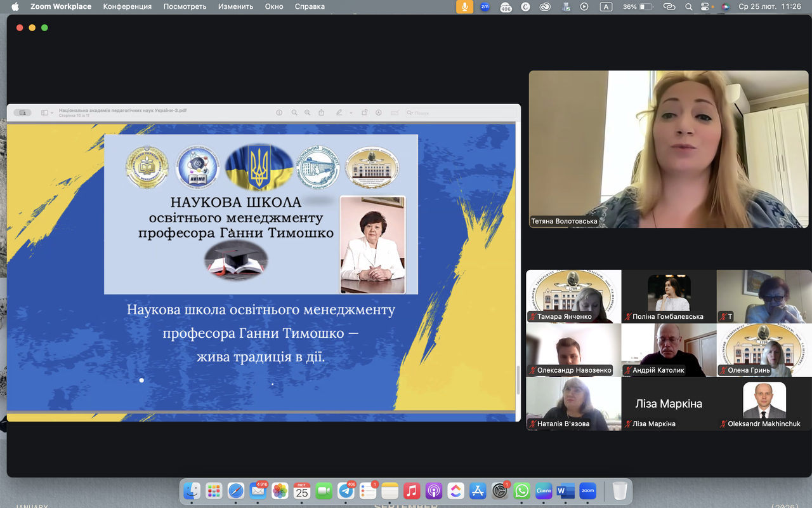Image resolution: width=812 pixels, height=508 pixels.
Task: Click the Share icon in PDF toolbar
Action: click(322, 112)
